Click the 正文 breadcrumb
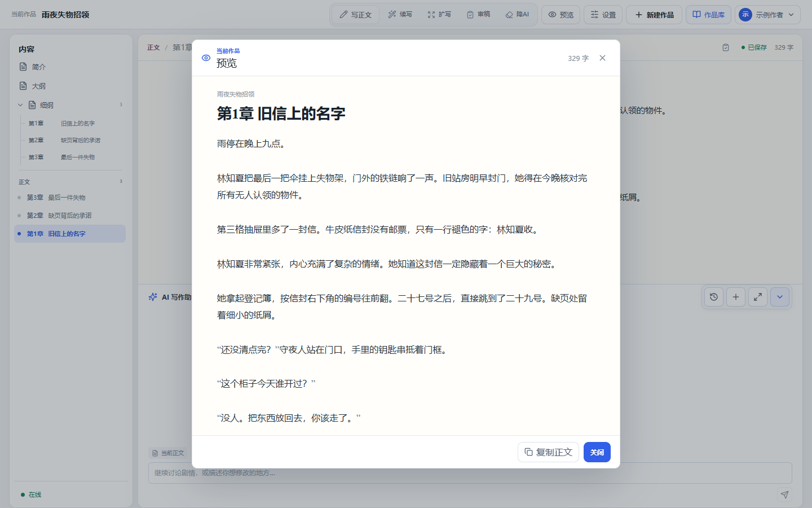Viewport: 812px width, 508px height. [x=153, y=47]
